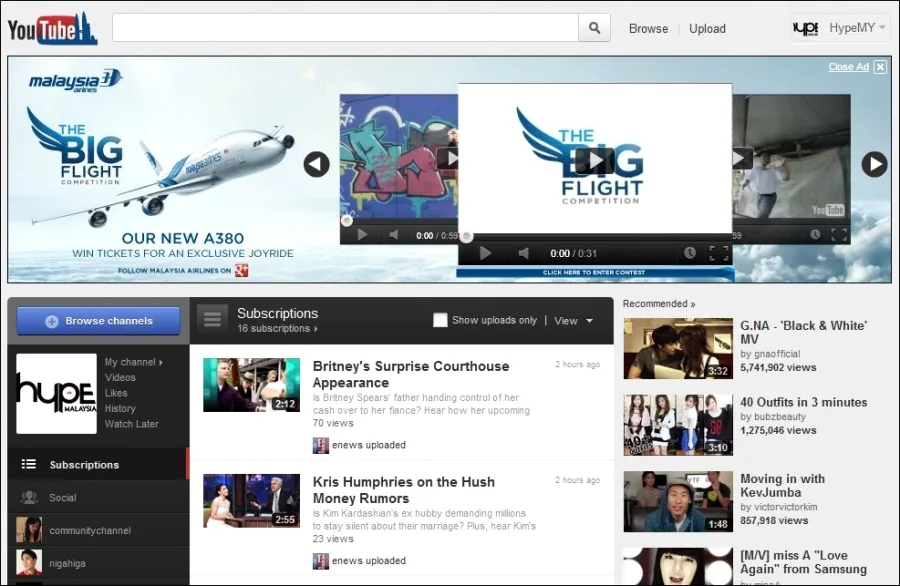Expand the My channel menu
The image size is (900, 586).
130,361
